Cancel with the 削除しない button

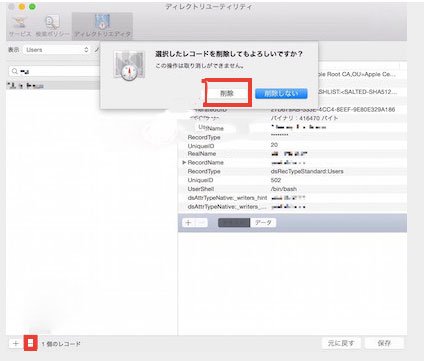281,93
